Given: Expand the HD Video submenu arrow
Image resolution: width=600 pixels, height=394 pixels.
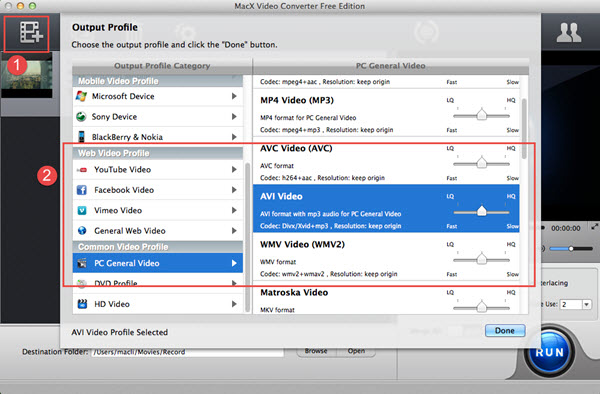Looking at the screenshot, I should 234,304.
